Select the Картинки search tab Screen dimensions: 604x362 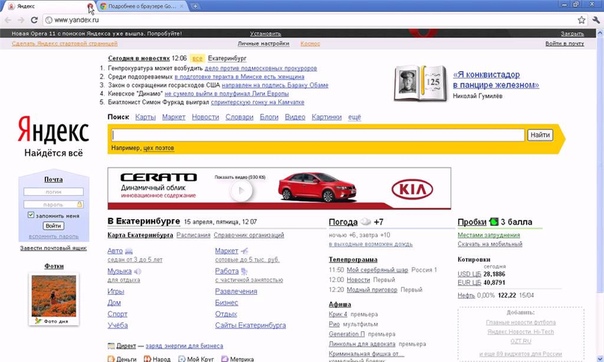[x=327, y=117]
